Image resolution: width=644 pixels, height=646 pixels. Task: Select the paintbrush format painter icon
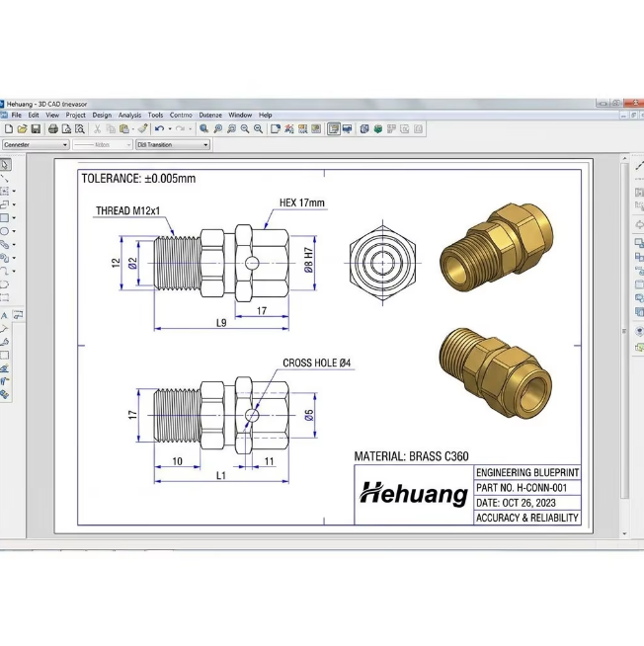point(142,129)
